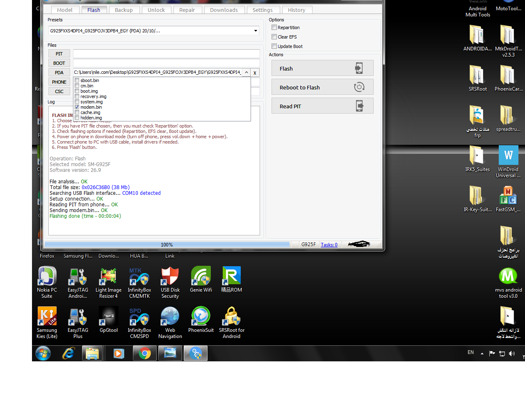Open the Windows Start menu

[43, 353]
